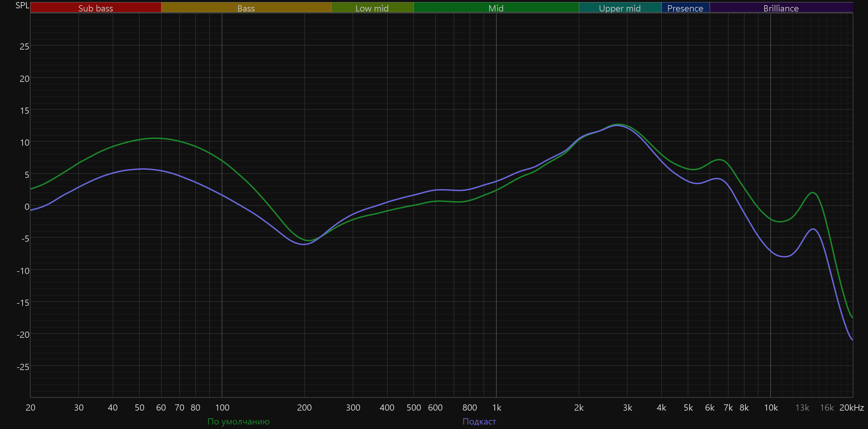The height and width of the screenshot is (429, 868).
Task: Click the Brilliance band header
Action: (781, 8)
